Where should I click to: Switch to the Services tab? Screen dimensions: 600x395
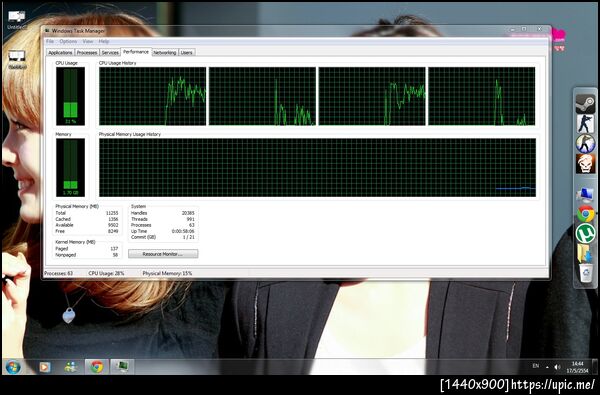point(110,52)
